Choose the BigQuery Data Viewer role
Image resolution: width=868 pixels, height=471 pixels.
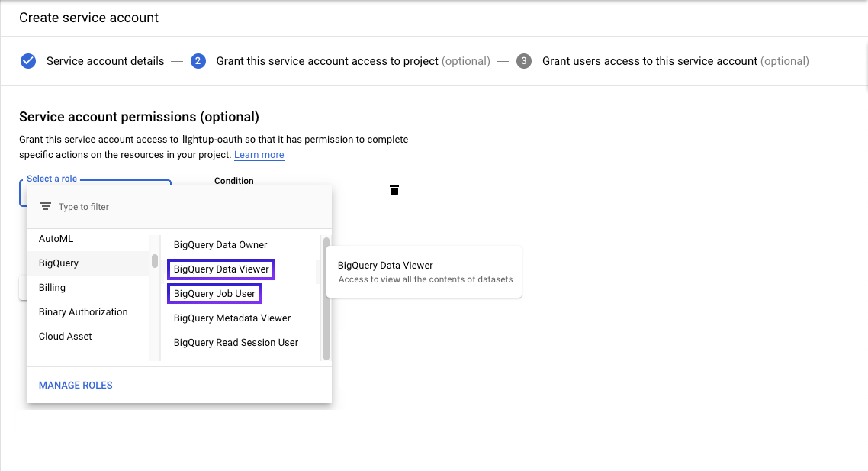pos(221,269)
